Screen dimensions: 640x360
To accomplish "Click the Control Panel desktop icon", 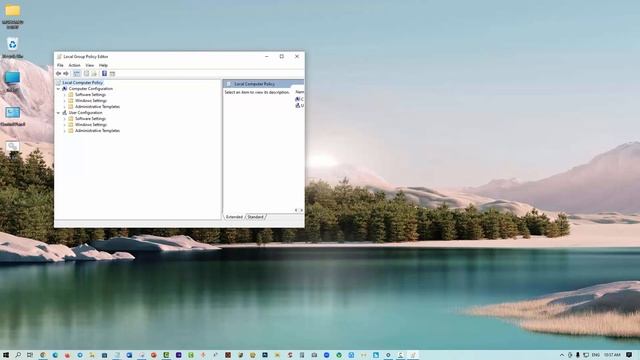I will pos(13,113).
